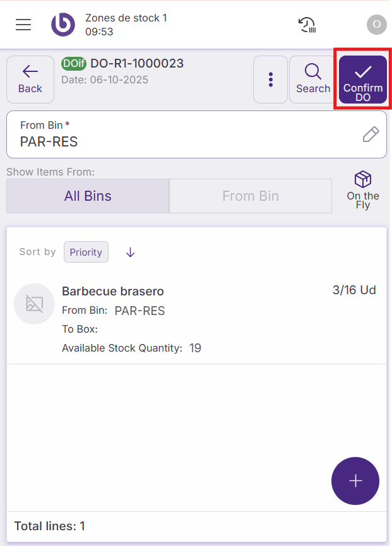Click the 3/16 Ud quantity
The width and height of the screenshot is (392, 546).
pyautogui.click(x=354, y=290)
